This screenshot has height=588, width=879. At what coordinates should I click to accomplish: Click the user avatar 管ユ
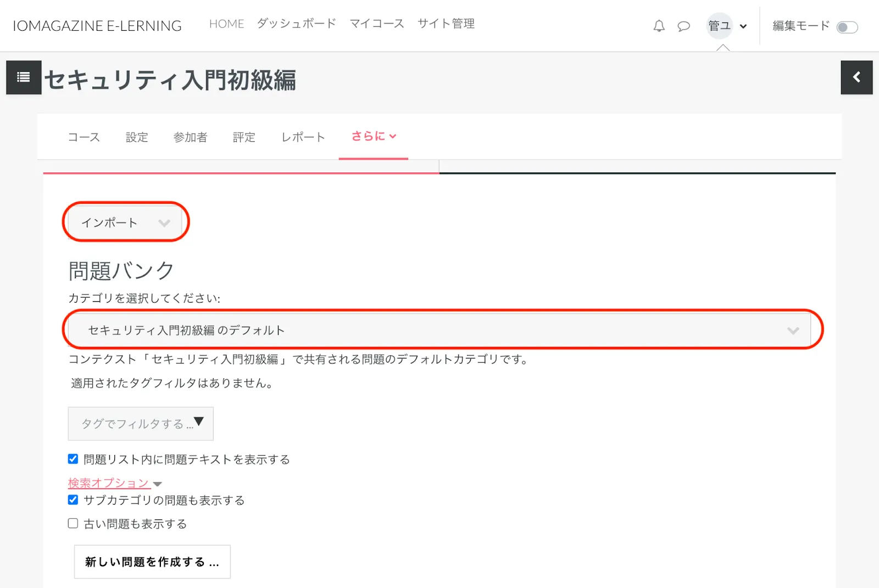[719, 26]
